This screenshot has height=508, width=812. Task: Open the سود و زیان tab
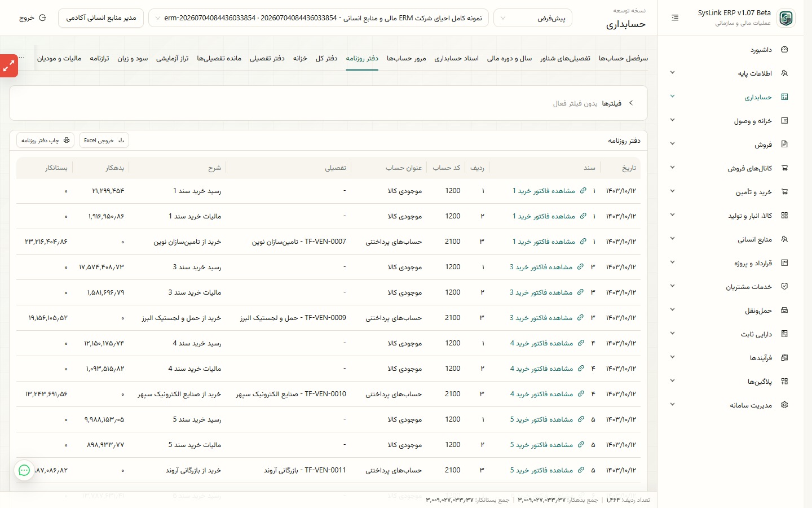(133, 58)
